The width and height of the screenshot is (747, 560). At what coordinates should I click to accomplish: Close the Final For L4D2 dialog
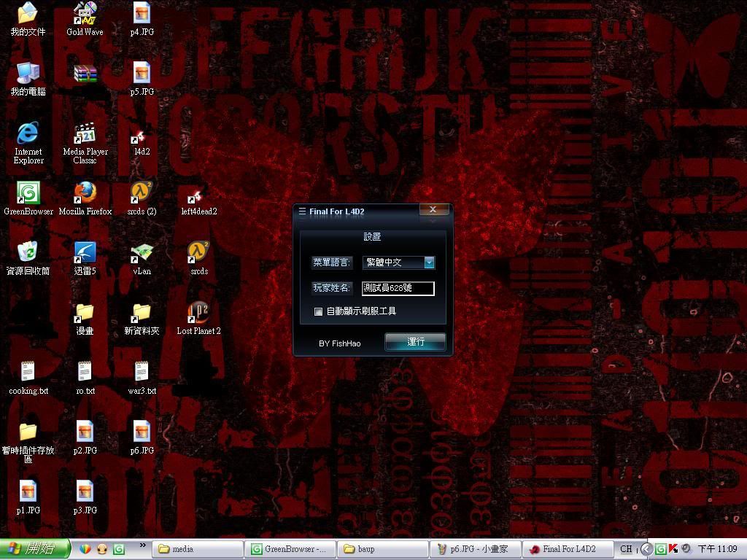(x=433, y=210)
